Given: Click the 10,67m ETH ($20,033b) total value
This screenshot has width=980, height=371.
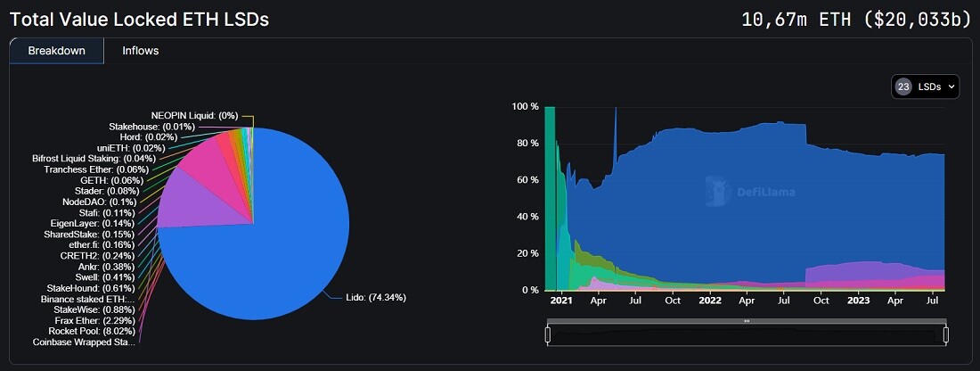Looking at the screenshot, I should coord(855,19).
